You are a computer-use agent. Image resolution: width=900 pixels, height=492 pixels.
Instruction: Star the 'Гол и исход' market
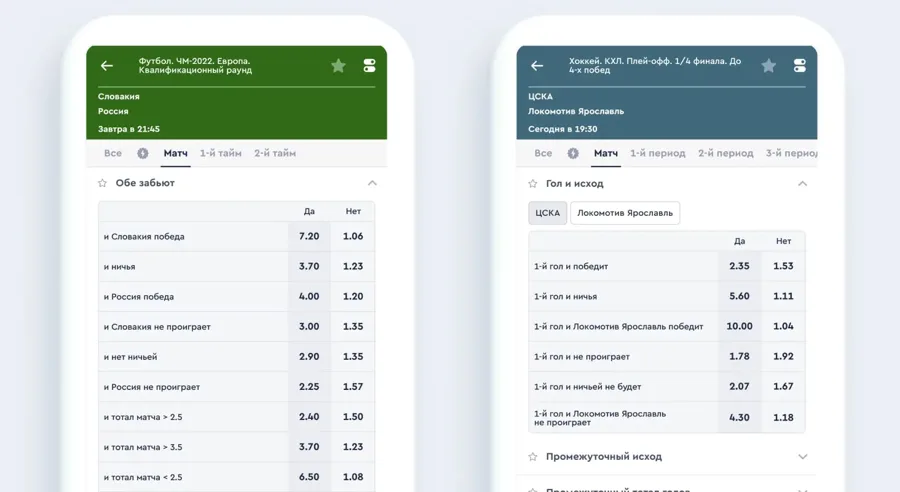coord(533,184)
